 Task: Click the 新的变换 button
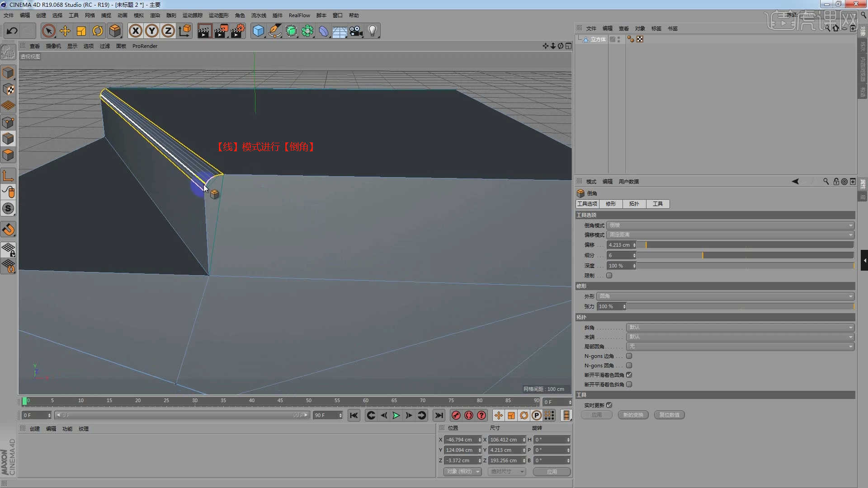tap(633, 415)
